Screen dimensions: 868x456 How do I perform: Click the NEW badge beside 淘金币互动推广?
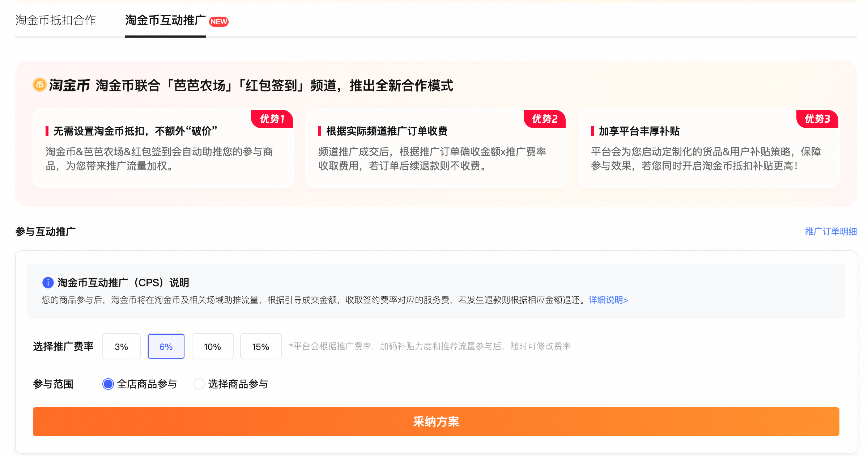point(219,22)
